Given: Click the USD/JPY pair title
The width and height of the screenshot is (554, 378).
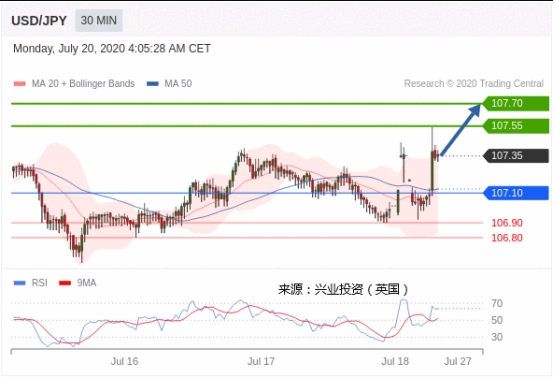Looking at the screenshot, I should [x=39, y=20].
